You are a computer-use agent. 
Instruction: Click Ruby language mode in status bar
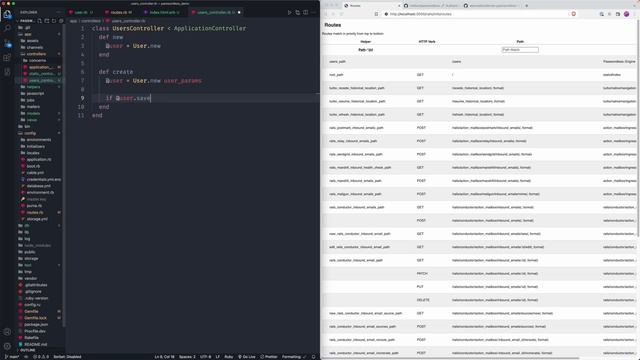tap(229, 357)
